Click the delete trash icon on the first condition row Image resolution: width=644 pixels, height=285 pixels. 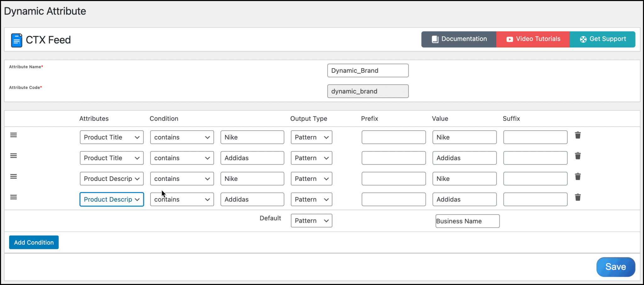pos(578,135)
